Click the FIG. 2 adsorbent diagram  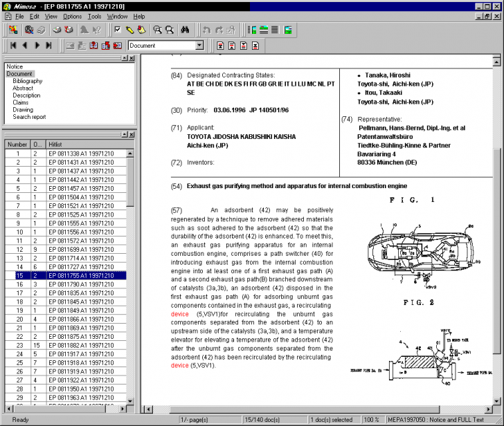tap(421, 358)
